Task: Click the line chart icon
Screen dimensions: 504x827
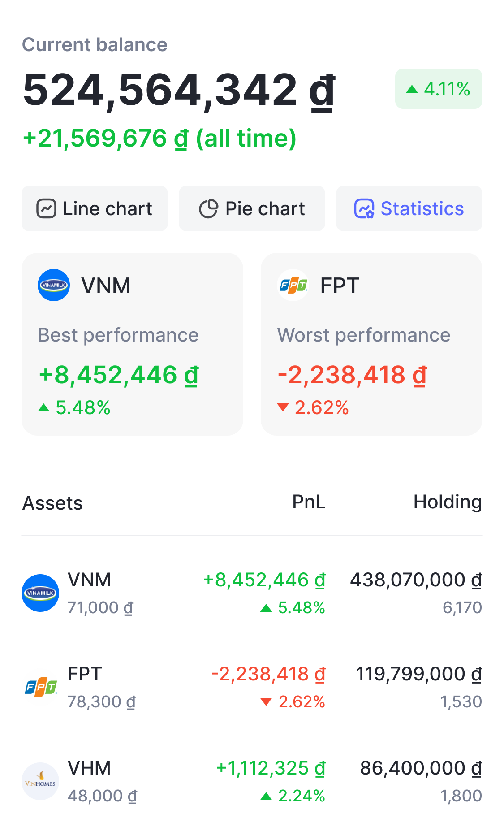Action: pyautogui.click(x=46, y=208)
